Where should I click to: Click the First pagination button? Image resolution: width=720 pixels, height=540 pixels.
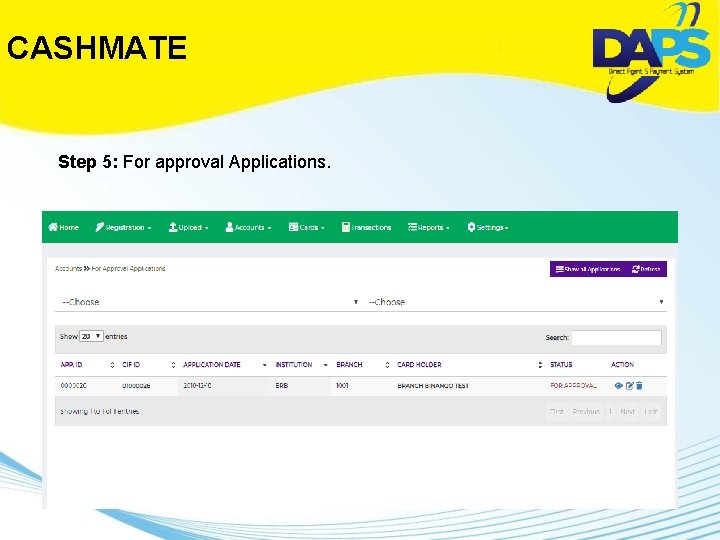[x=557, y=411]
